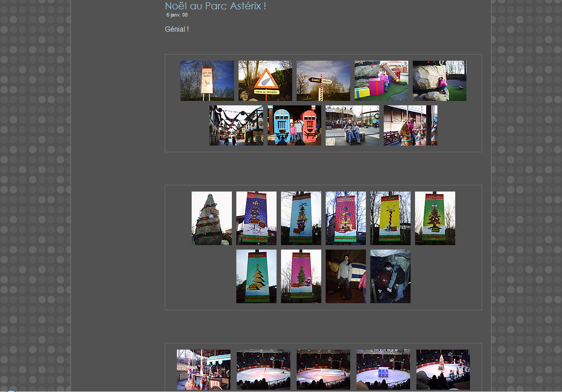Click the '6 janv. 08' post date

pyautogui.click(x=177, y=15)
